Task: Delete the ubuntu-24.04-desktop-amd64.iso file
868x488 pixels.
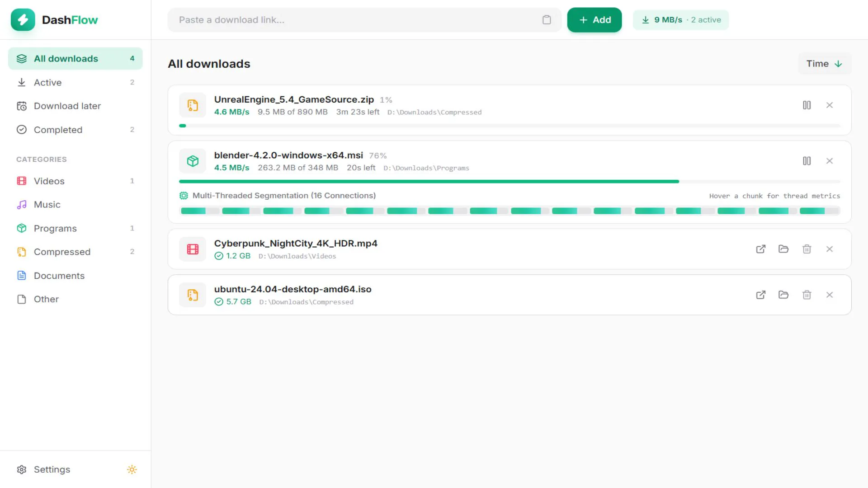Action: tap(807, 295)
